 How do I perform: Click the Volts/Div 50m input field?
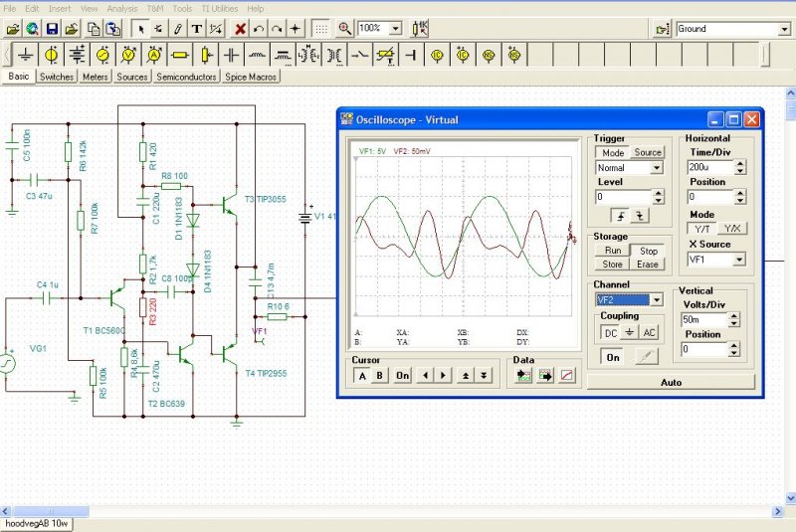click(x=704, y=319)
